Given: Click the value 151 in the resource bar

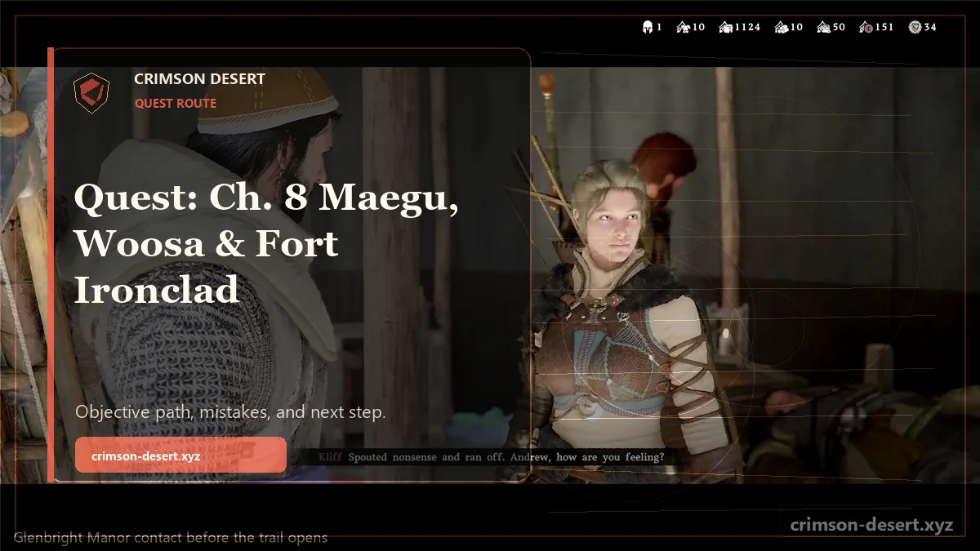Looking at the screenshot, I should click(884, 27).
